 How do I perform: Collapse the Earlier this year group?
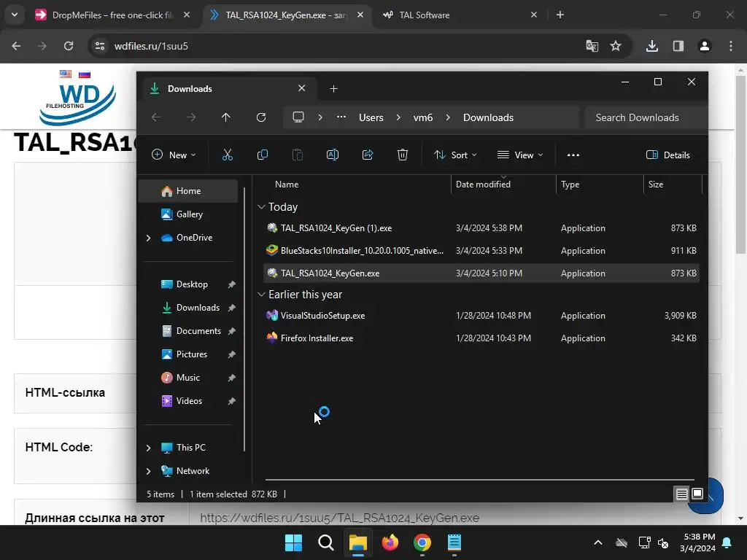(x=261, y=295)
